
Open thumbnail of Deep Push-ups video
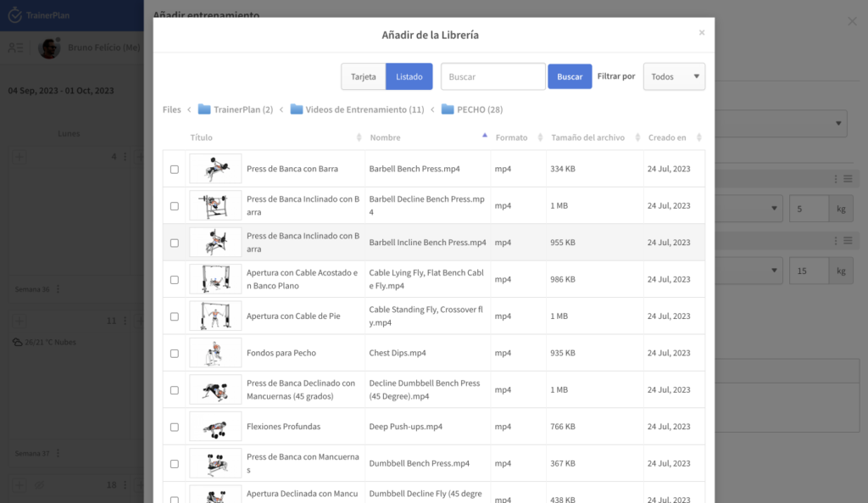[x=215, y=427]
